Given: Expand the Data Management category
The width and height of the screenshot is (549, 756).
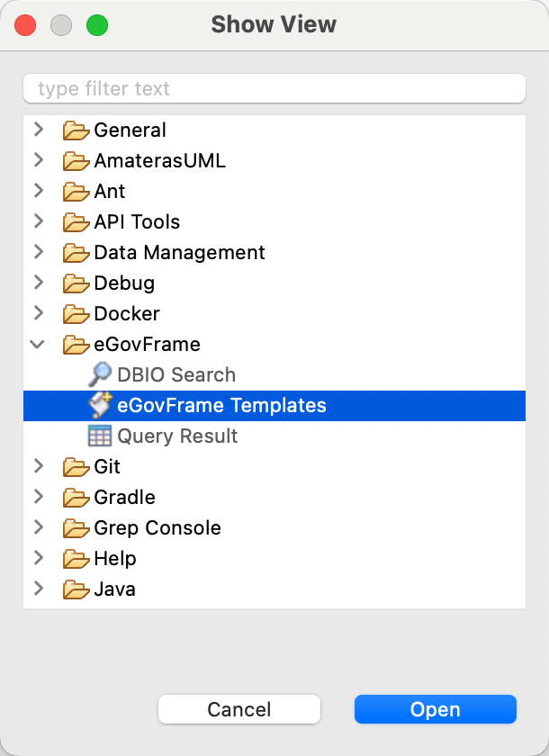Looking at the screenshot, I should click(x=39, y=253).
